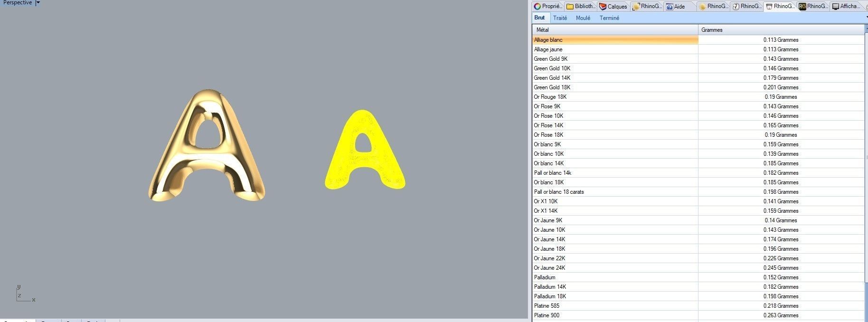Select the plain Palladium row
Screen dimensions: 868x322
pos(698,277)
